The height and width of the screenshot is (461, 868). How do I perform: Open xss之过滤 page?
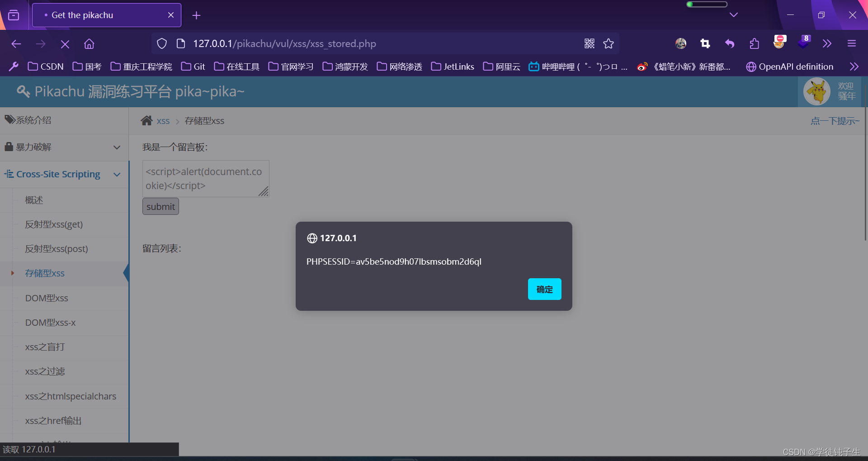45,371
